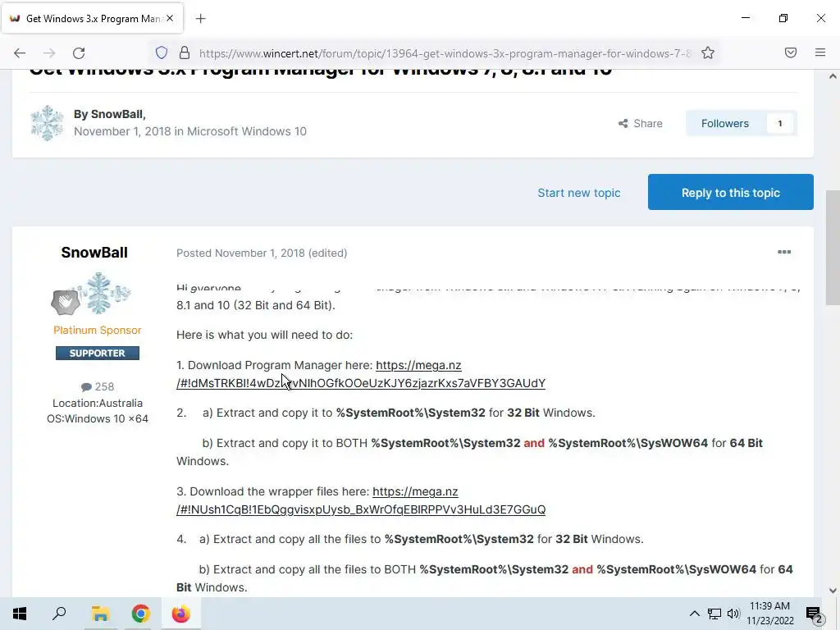Screen dimensions: 840x630
Task: Open SnowBall profile name in post
Action: [x=94, y=253]
